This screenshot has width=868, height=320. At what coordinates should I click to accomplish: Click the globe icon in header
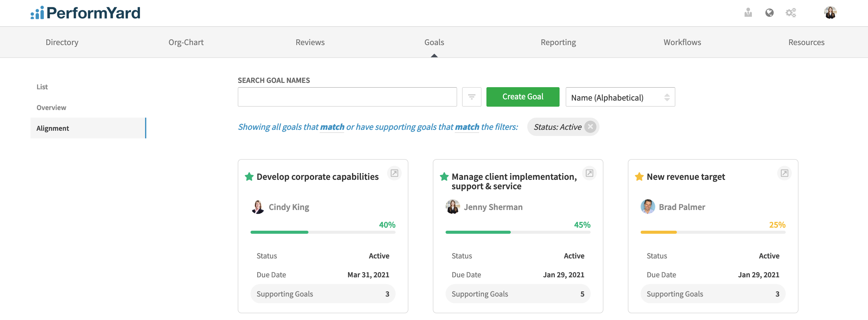pyautogui.click(x=769, y=13)
